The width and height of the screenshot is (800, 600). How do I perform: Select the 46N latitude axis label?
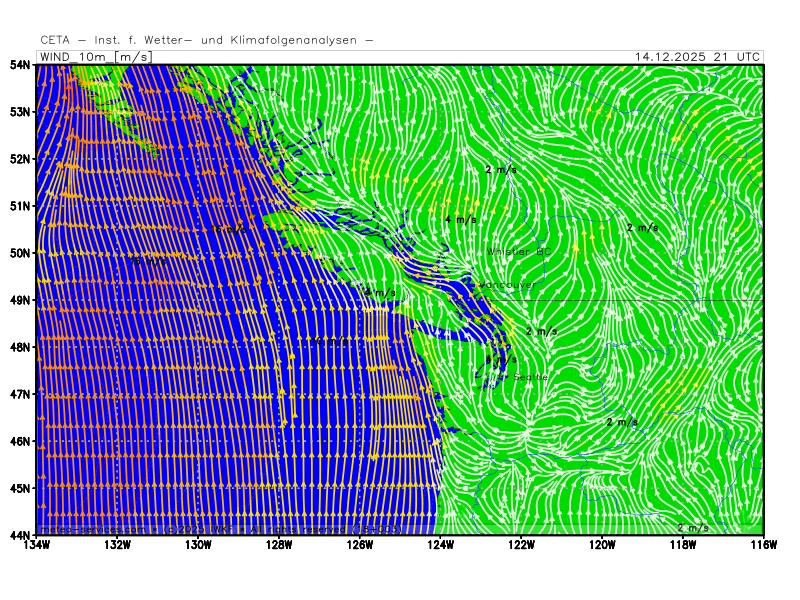tap(21, 441)
